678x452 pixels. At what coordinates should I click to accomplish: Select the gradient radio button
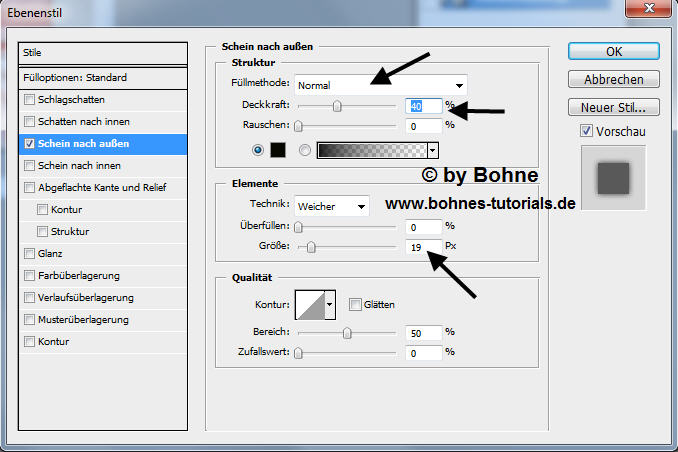[305, 150]
